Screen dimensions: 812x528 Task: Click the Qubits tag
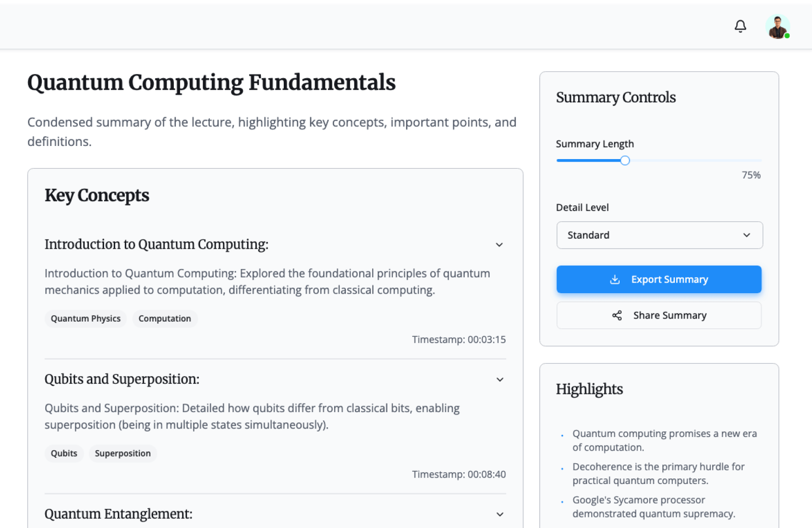[64, 454]
